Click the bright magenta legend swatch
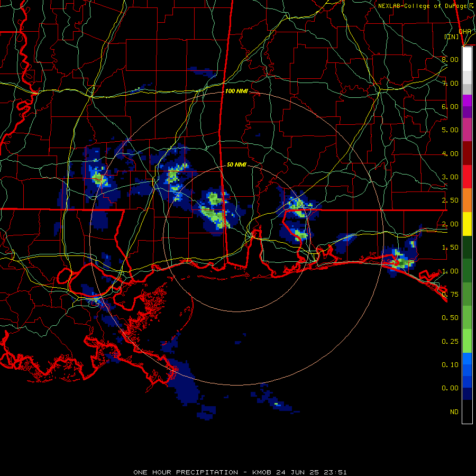This screenshot has height=476, width=476. click(467, 100)
